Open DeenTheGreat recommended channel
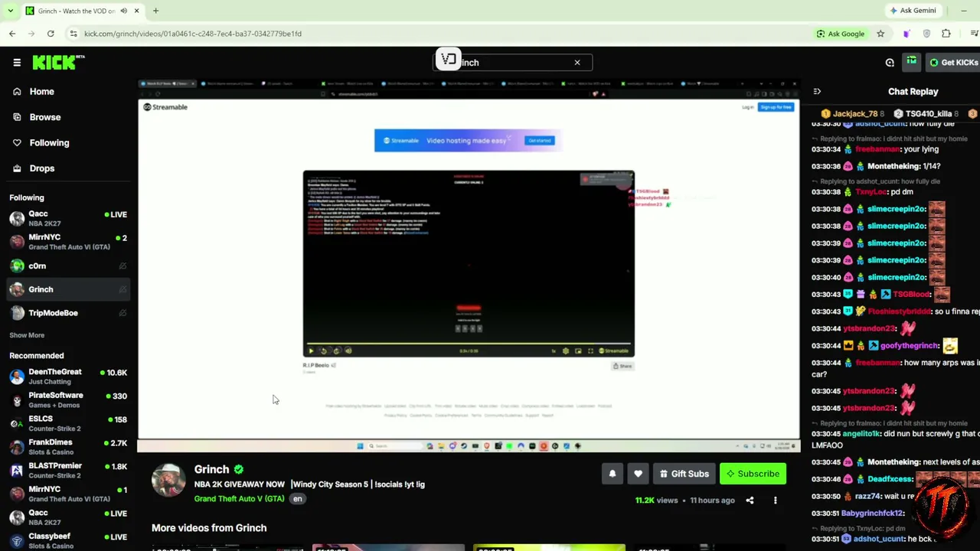 coord(68,377)
